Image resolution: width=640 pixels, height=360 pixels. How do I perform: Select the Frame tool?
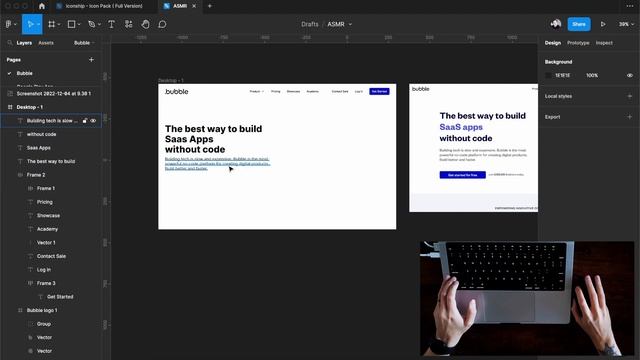tap(51, 24)
